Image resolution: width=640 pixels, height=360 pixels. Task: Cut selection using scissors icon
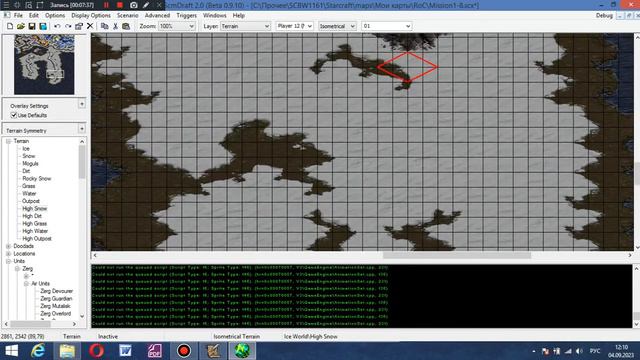click(116, 26)
